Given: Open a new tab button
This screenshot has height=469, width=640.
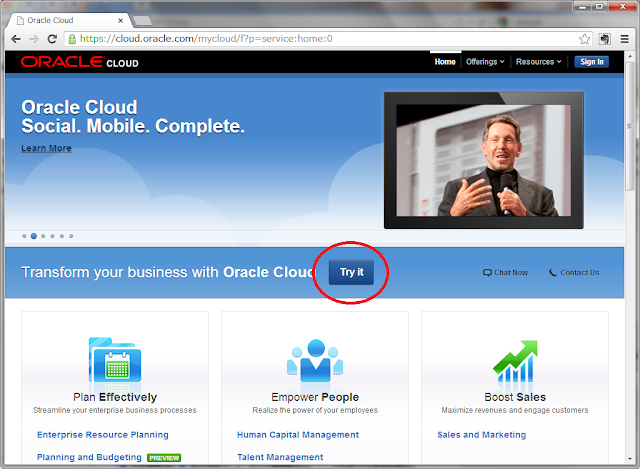Looking at the screenshot, I should [142, 20].
